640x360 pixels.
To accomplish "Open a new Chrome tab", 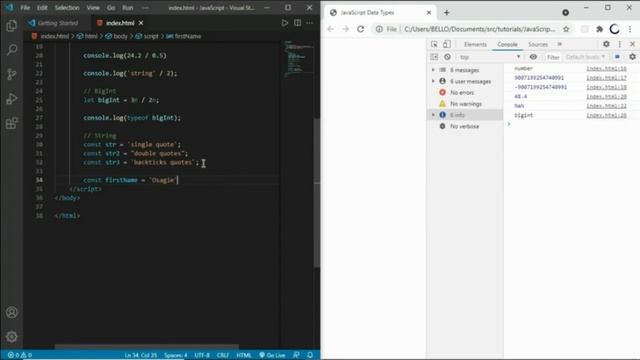I will click(x=447, y=13).
